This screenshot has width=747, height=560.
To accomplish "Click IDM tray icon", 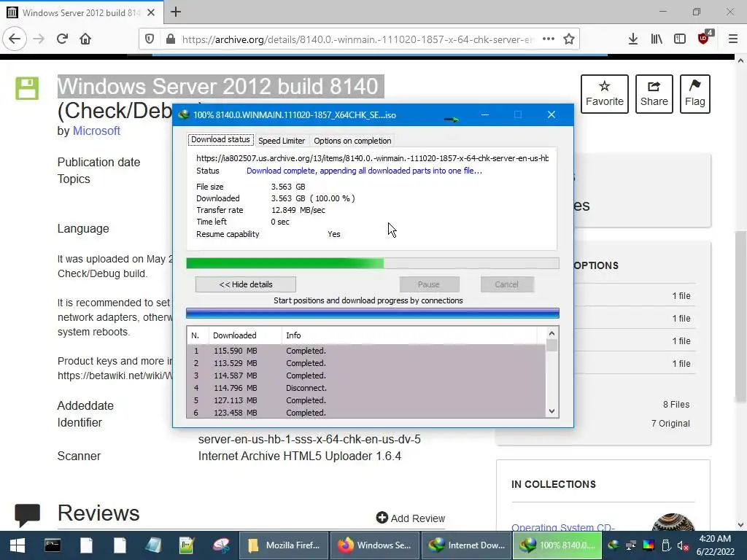I will coord(613,545).
